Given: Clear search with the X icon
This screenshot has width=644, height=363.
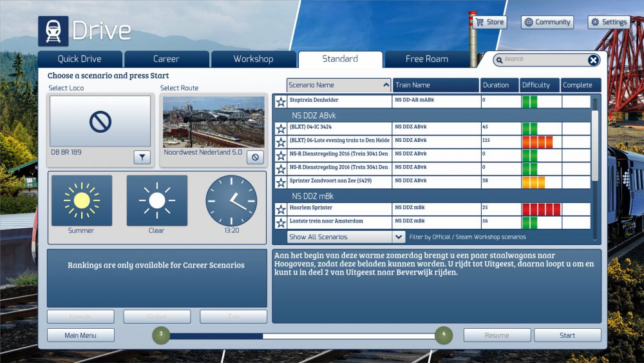Looking at the screenshot, I should click(593, 60).
